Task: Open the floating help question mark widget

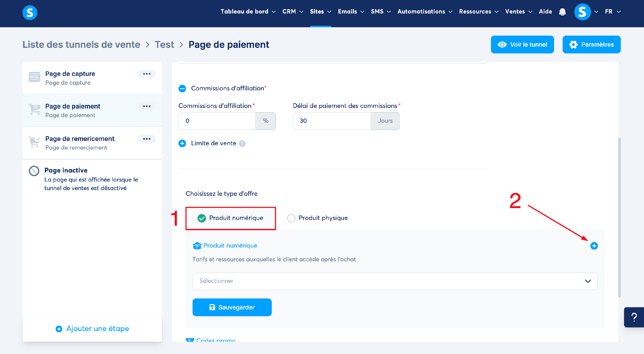Action: tap(634, 317)
